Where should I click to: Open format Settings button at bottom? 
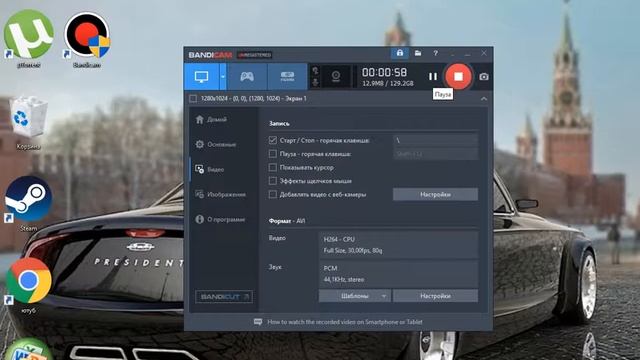click(x=436, y=296)
